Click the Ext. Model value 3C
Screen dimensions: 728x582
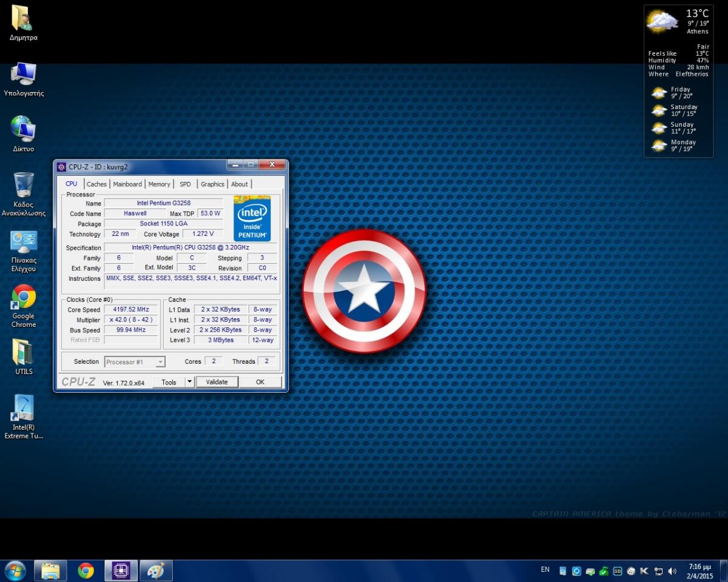pos(192,268)
